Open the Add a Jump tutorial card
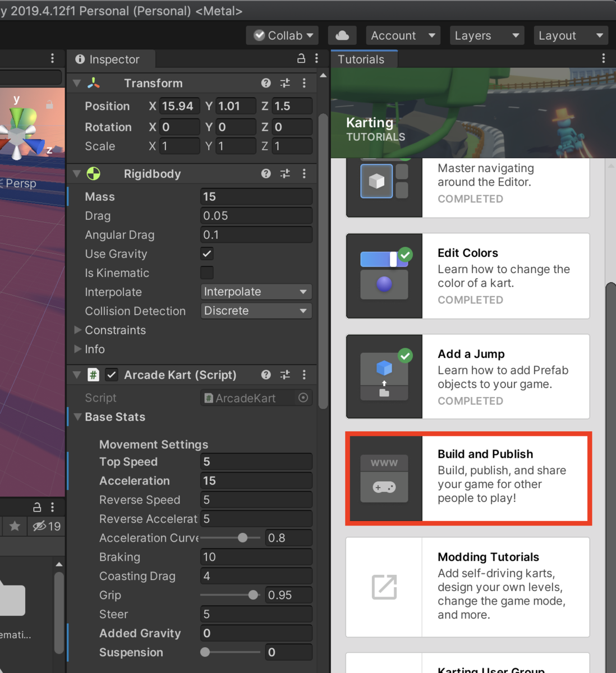616x673 pixels. click(468, 376)
